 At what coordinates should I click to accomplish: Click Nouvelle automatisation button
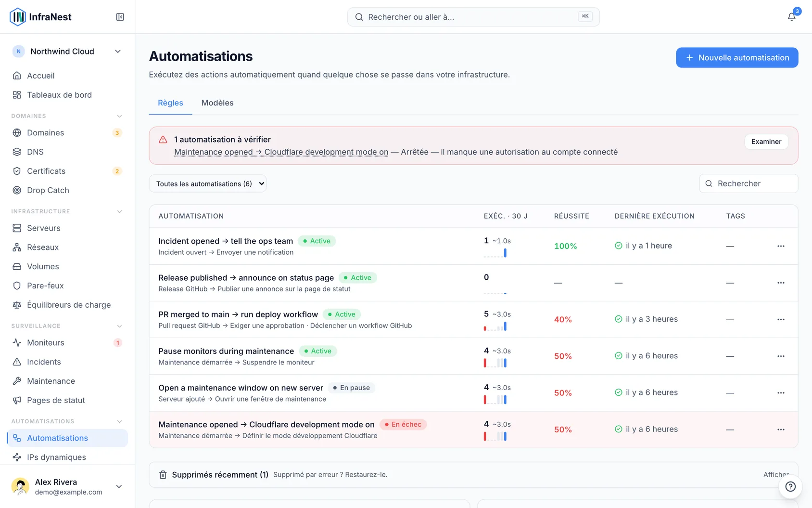[737, 57]
